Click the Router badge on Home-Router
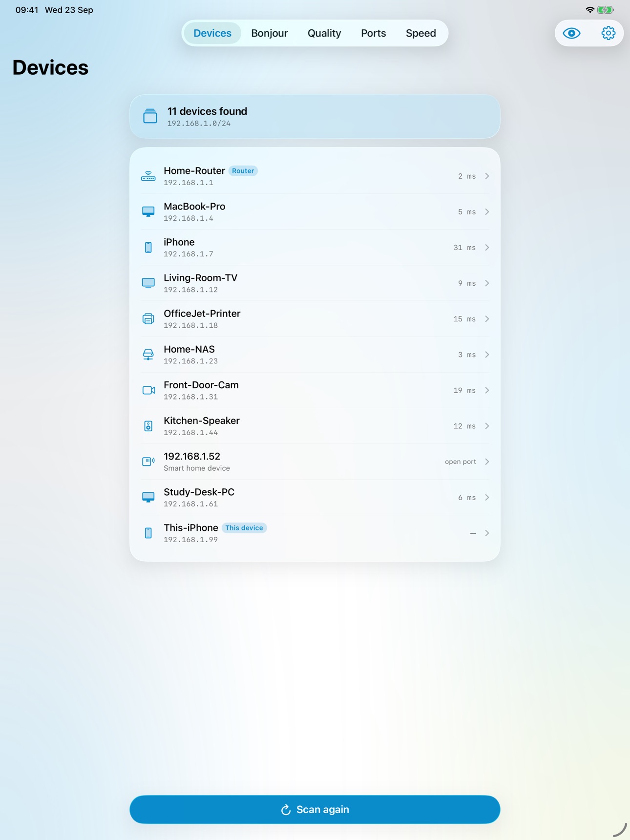The height and width of the screenshot is (840, 630). click(x=243, y=171)
